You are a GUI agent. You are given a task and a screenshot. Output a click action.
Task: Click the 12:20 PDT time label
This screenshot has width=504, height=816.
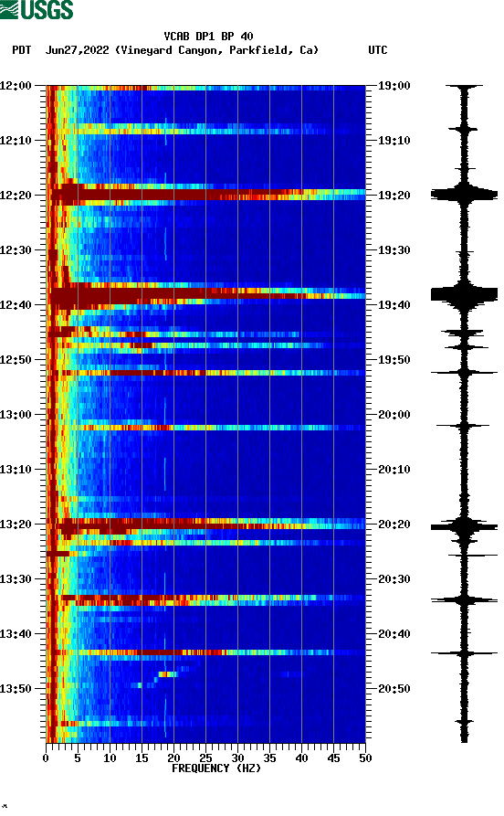tap(16, 196)
